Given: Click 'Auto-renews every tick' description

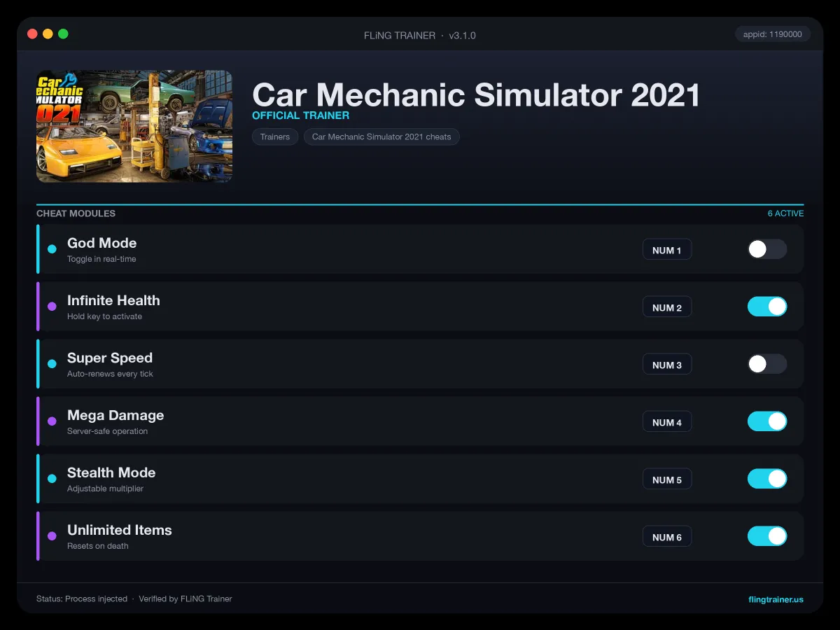Looking at the screenshot, I should point(110,374).
